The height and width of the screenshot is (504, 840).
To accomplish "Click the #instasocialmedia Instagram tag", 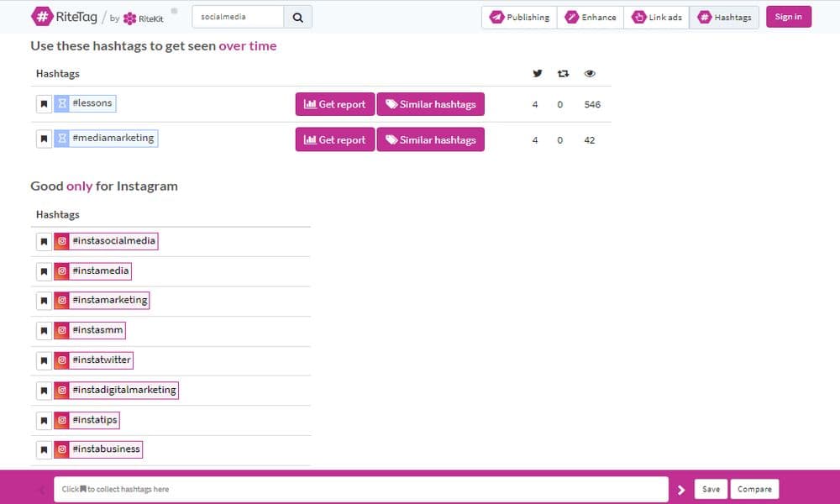I will [x=106, y=241].
